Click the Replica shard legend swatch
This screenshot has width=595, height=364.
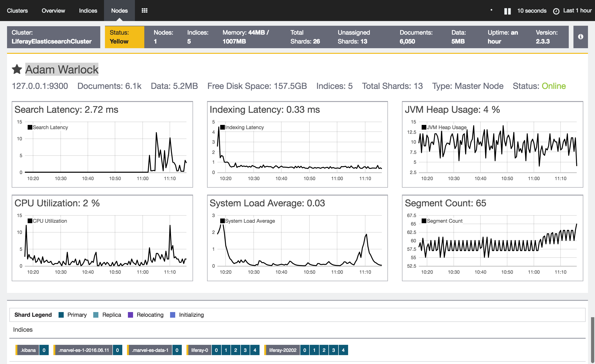coord(96,315)
